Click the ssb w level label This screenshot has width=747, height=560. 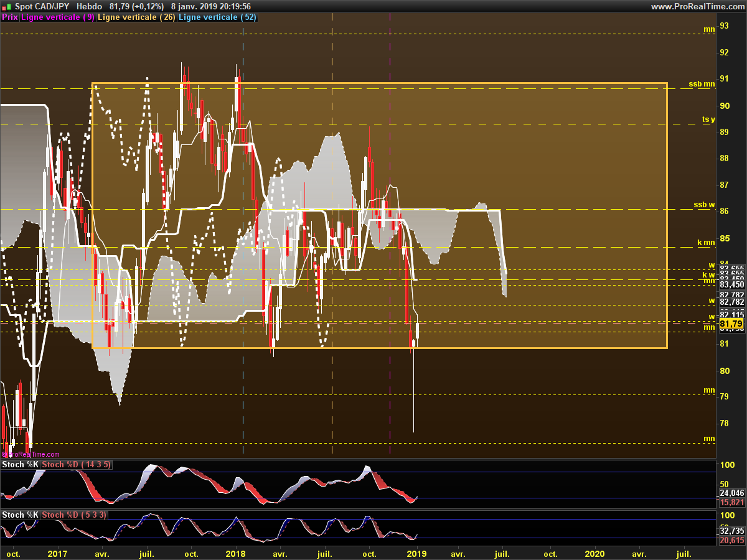point(704,205)
